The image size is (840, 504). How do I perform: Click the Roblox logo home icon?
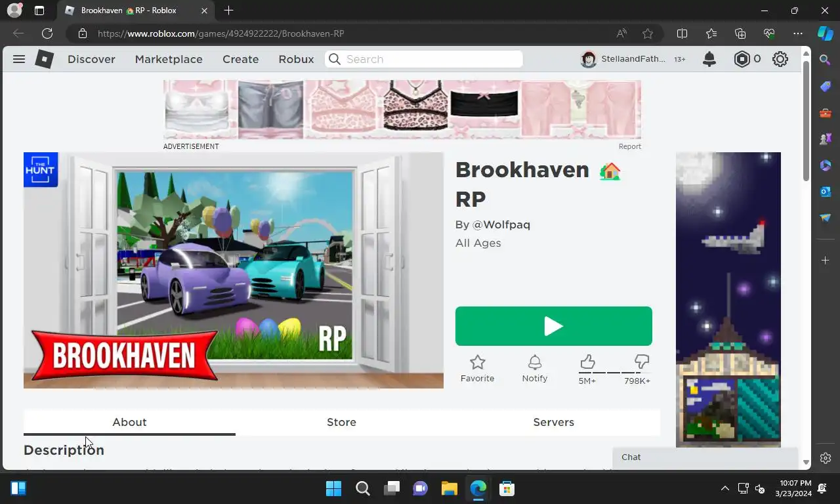44,59
